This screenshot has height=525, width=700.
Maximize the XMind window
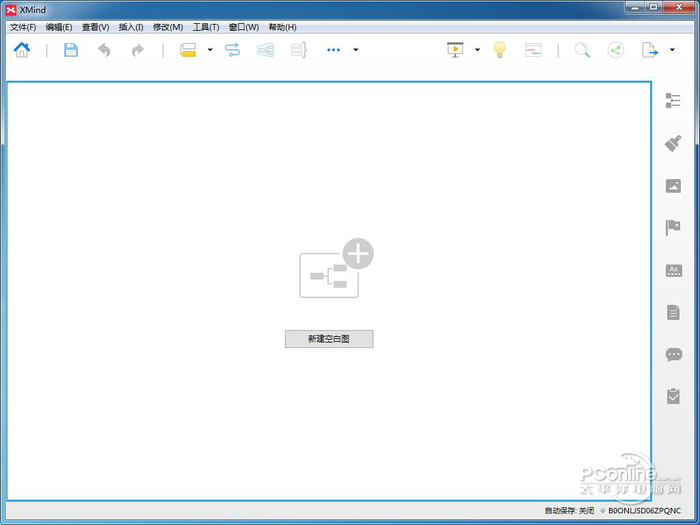[x=654, y=8]
